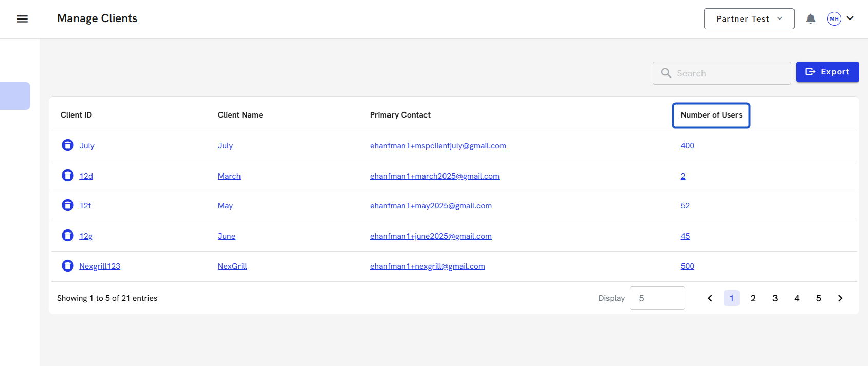This screenshot has height=366, width=868.
Task: Open the ehanfman1+march2025@gmail.com contact link
Action: [434, 176]
